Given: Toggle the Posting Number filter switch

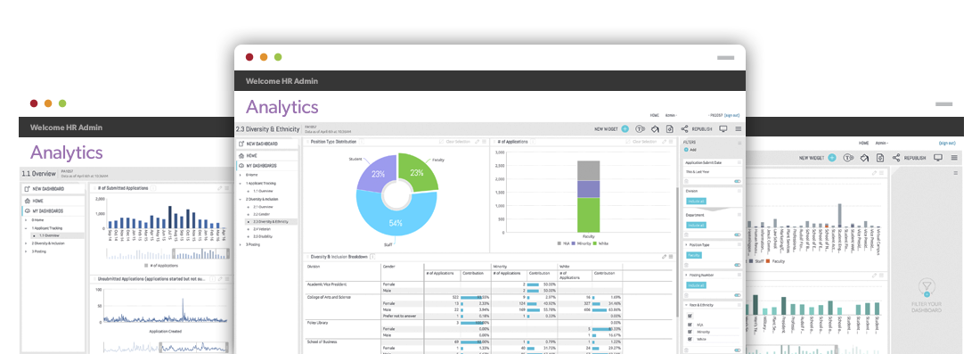Looking at the screenshot, I should (x=738, y=295).
